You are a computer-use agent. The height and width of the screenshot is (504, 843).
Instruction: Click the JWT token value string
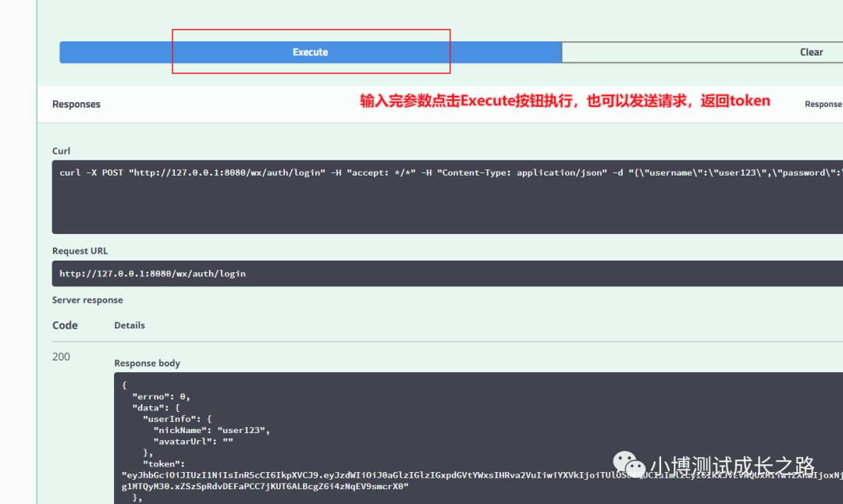(482, 481)
